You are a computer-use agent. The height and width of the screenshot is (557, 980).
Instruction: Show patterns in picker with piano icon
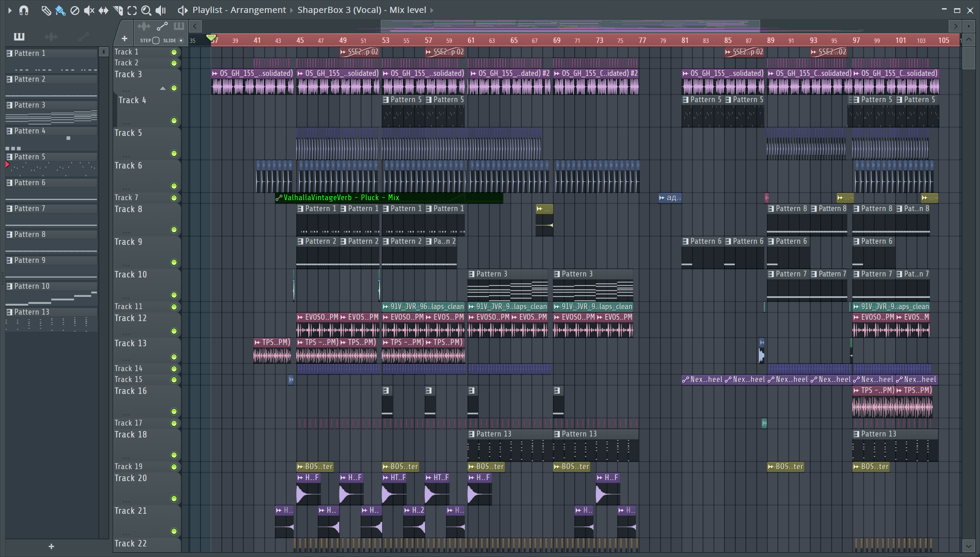pos(19,36)
